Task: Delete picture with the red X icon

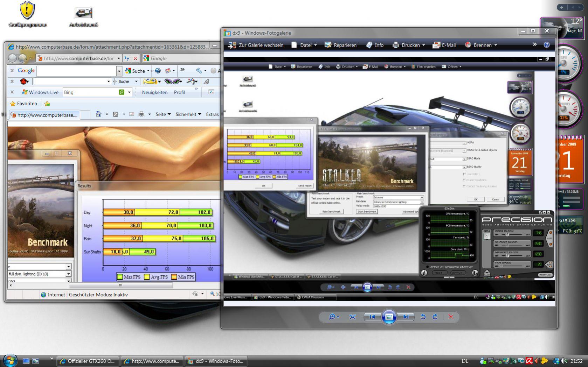Action: point(451,317)
